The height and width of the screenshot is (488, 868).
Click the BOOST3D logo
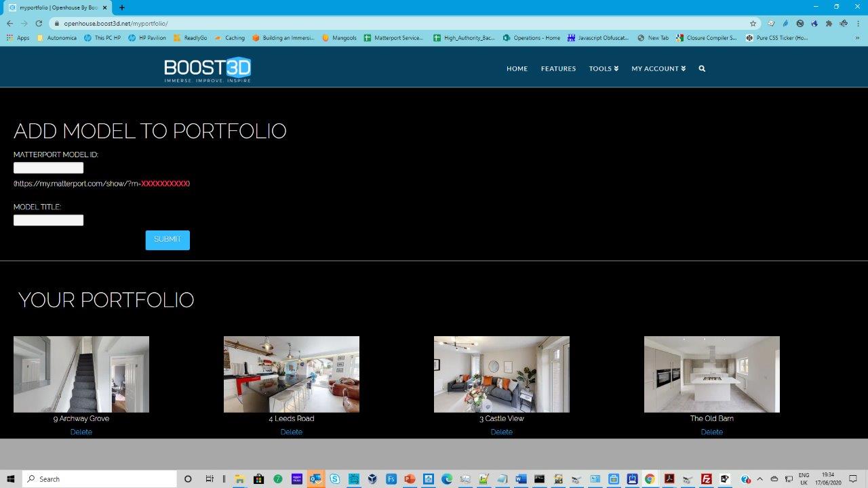(208, 70)
